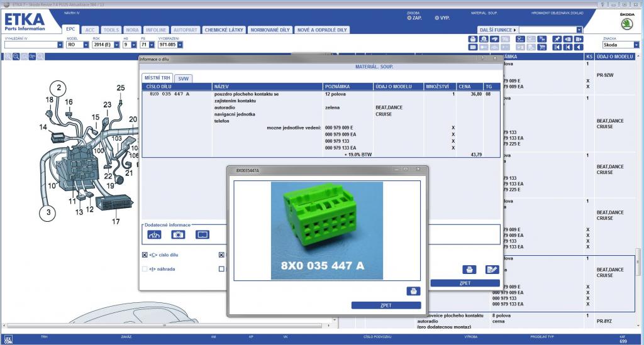Click the first Dodatecné informace icon

click(x=154, y=234)
